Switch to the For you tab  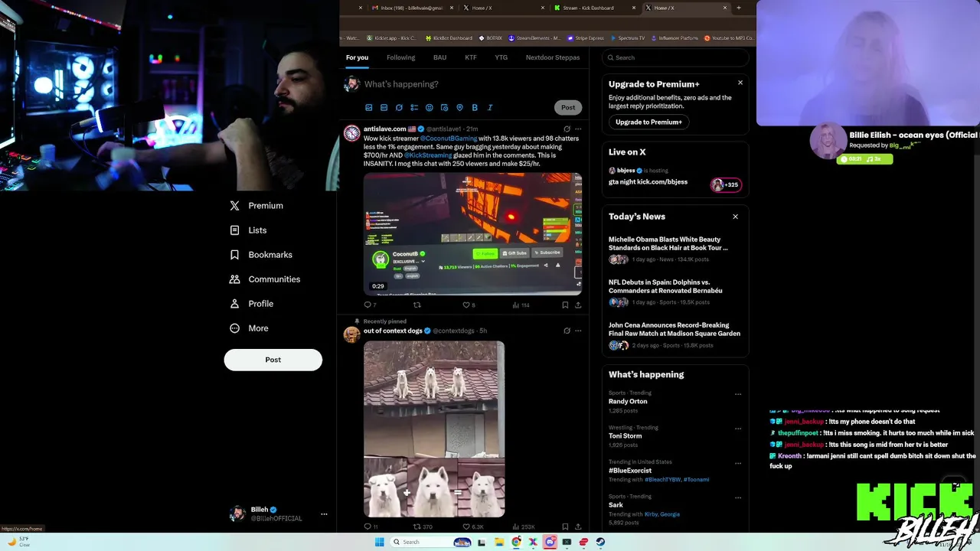(x=357, y=57)
